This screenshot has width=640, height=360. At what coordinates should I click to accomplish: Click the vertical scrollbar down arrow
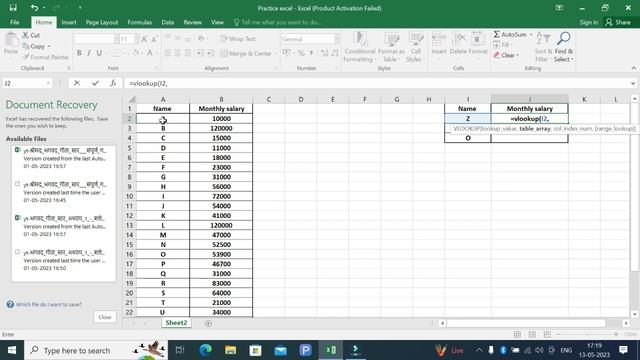[634, 314]
